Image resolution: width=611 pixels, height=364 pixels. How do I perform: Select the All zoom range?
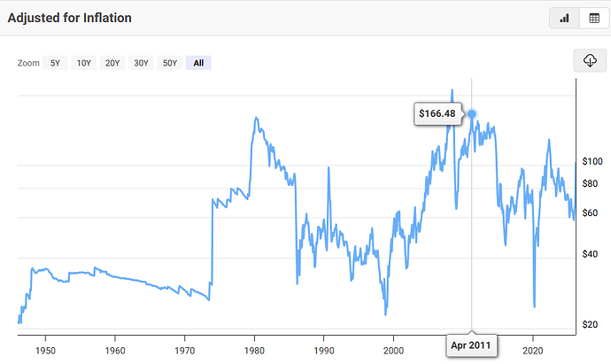tap(198, 63)
